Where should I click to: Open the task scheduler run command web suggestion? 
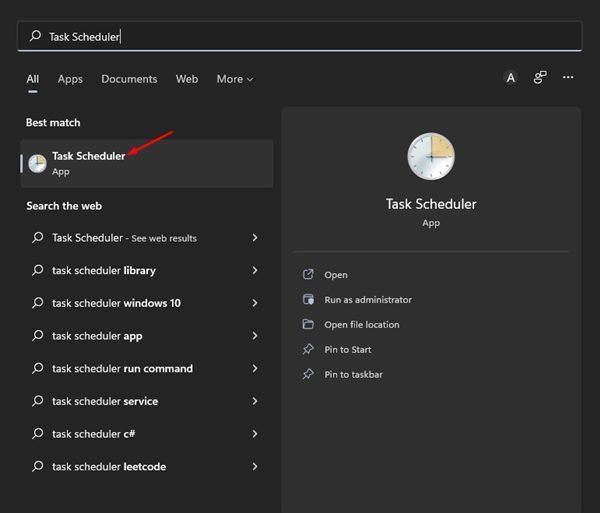click(x=146, y=368)
